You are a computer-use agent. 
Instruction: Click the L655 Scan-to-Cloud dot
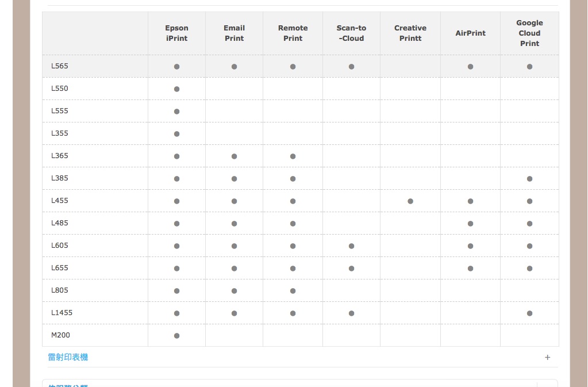(x=351, y=269)
